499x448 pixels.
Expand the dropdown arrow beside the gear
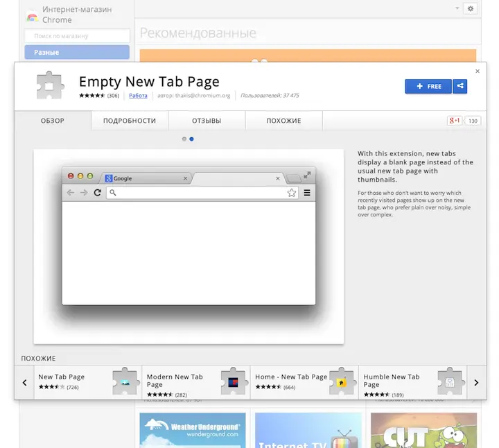pyautogui.click(x=457, y=8)
